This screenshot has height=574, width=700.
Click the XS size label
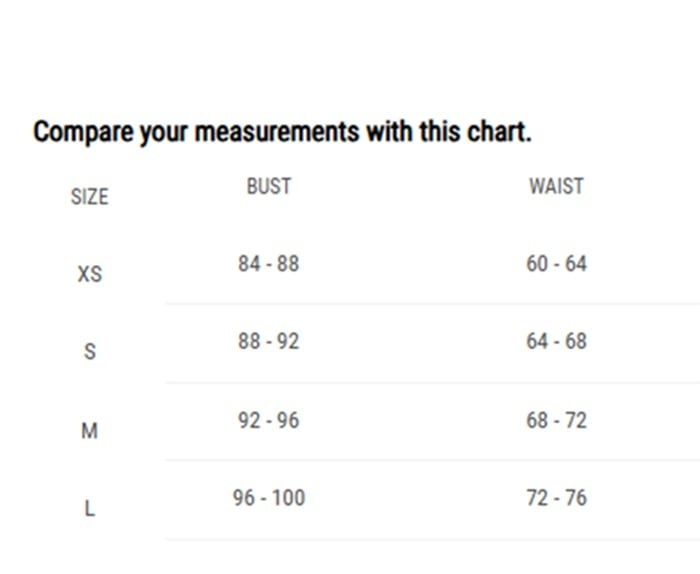point(89,274)
